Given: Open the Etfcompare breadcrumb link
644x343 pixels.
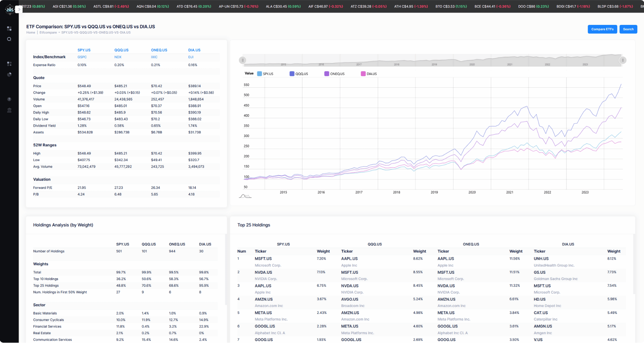Looking at the screenshot, I should [48, 33].
